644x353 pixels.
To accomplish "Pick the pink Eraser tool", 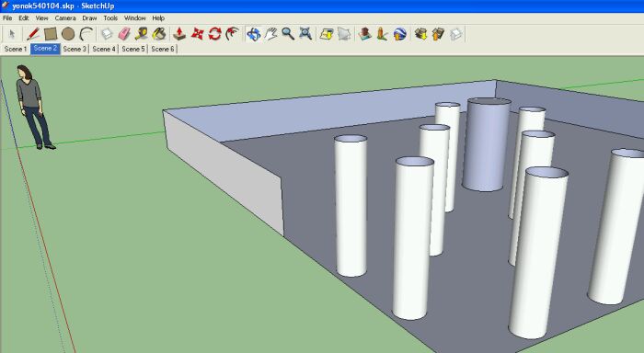I will tap(124, 34).
